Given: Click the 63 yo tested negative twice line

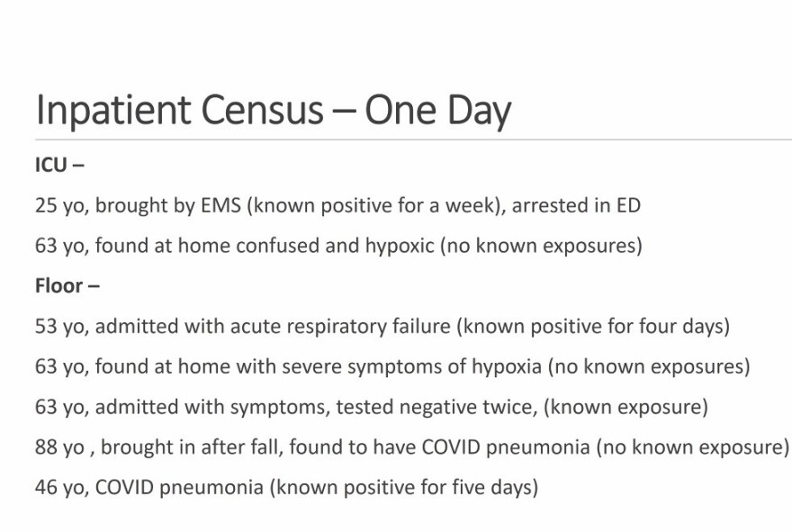Looking at the screenshot, I should point(372,407).
